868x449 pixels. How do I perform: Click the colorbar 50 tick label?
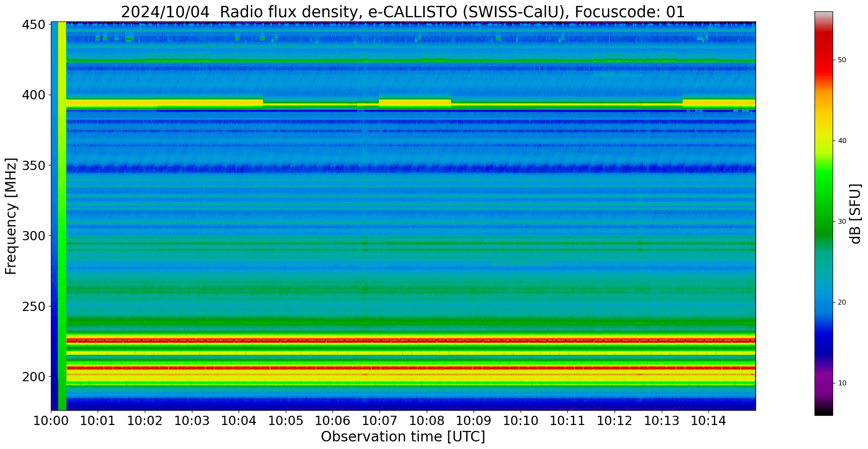[842, 60]
